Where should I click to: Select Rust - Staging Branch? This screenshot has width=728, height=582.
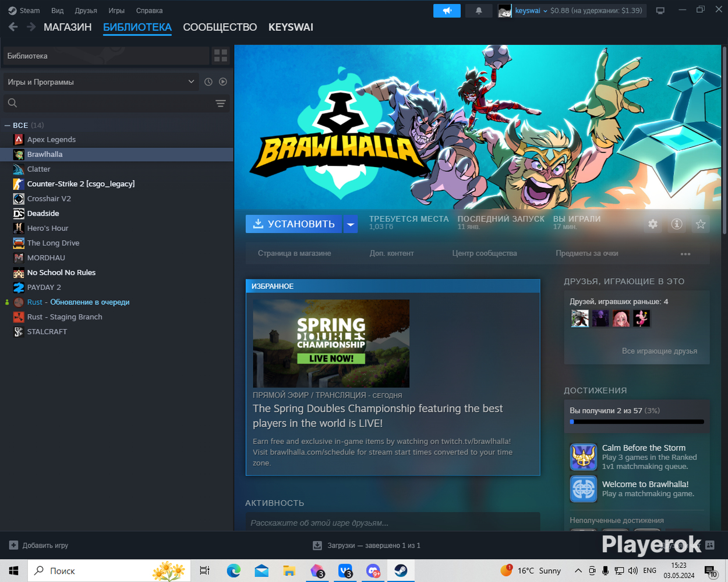tap(116, 317)
